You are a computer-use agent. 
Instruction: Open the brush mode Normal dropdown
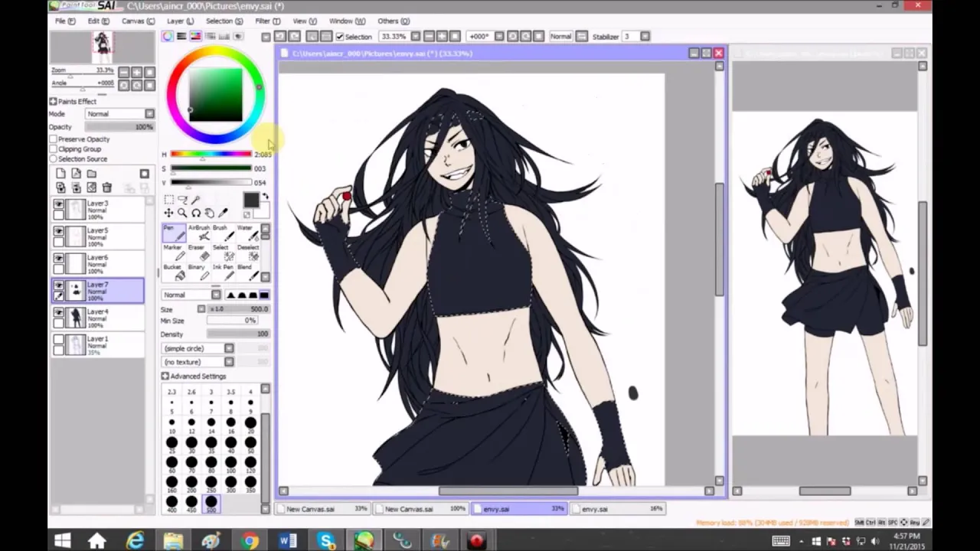(191, 295)
